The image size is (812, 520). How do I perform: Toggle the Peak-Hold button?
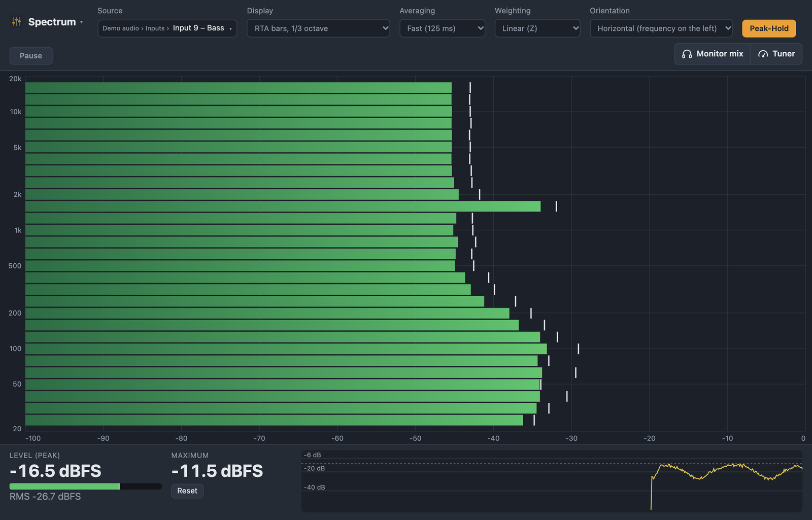pos(769,28)
